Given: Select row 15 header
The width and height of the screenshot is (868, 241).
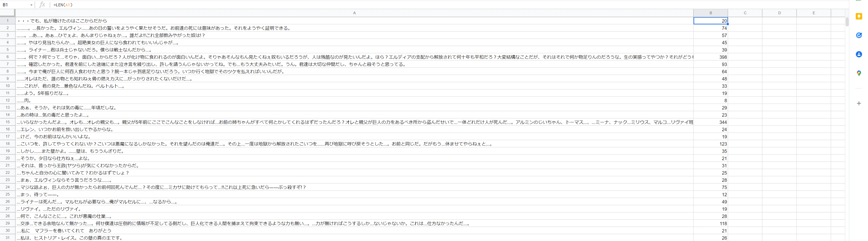Looking at the screenshot, I should pyautogui.click(x=7, y=122).
